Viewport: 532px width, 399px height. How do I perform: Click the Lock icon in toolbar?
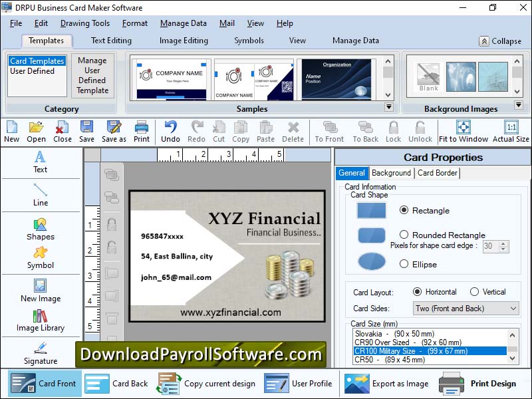pos(394,132)
